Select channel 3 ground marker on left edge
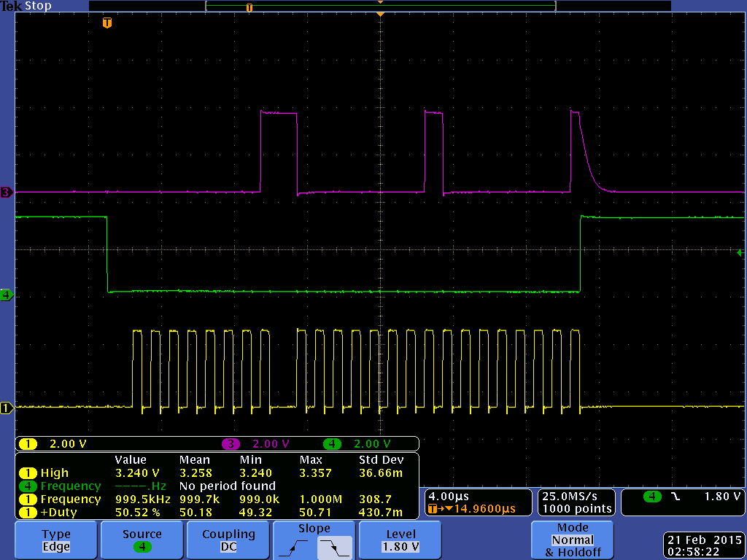This screenshot has width=747, height=560. (x=7, y=192)
